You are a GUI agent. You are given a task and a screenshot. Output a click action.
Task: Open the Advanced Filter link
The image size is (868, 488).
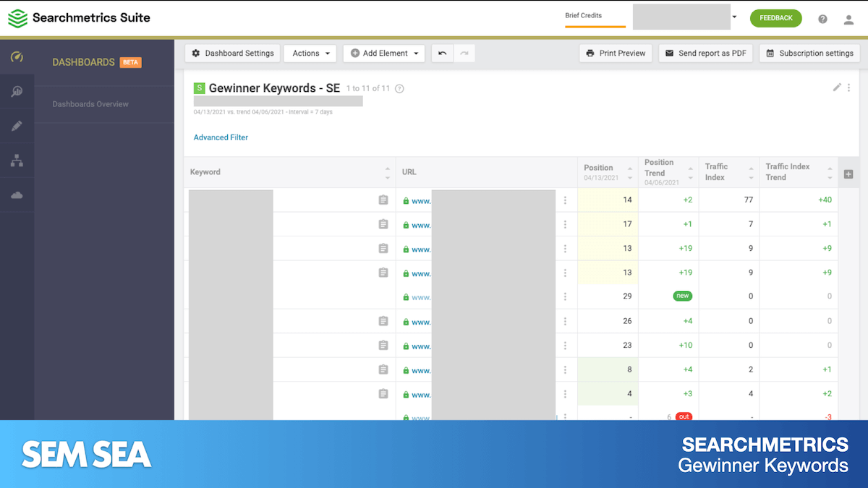point(221,137)
